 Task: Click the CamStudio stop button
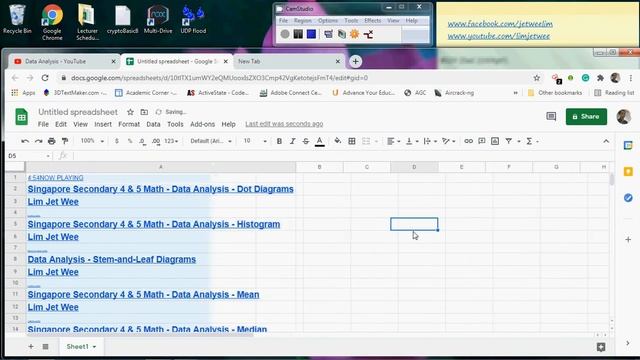coord(311,34)
